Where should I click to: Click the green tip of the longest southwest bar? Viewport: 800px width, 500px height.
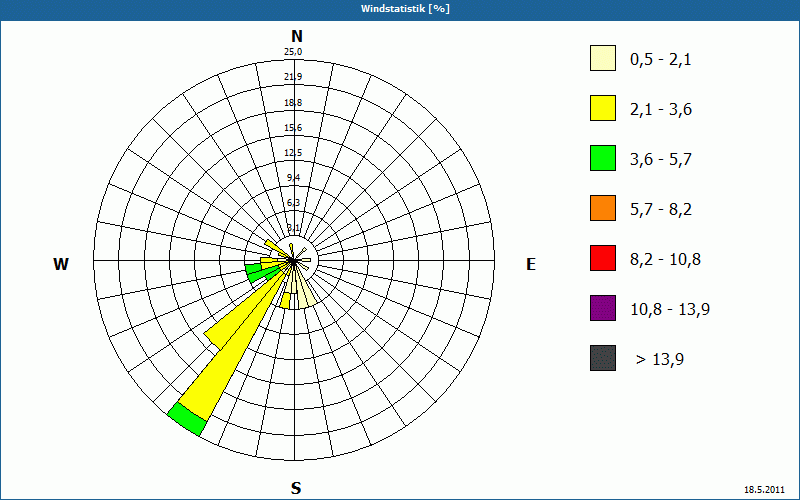187,419
